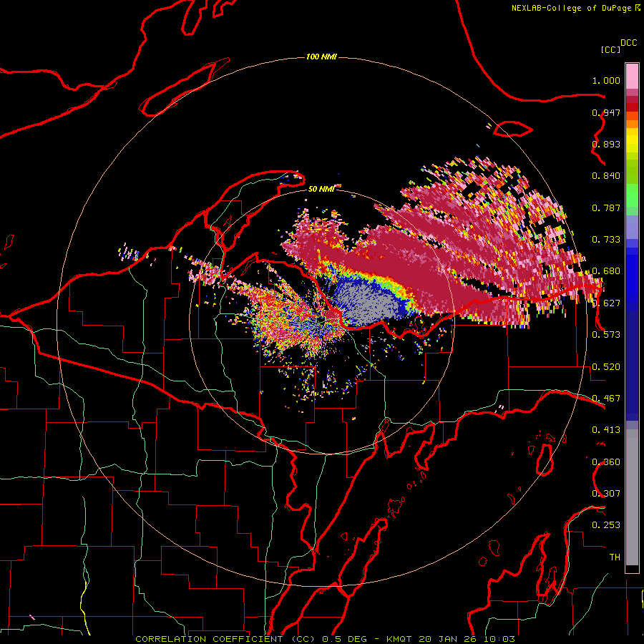The width and height of the screenshot is (644, 644).
Task: Select the 0.413 scale value
Action: click(x=606, y=430)
